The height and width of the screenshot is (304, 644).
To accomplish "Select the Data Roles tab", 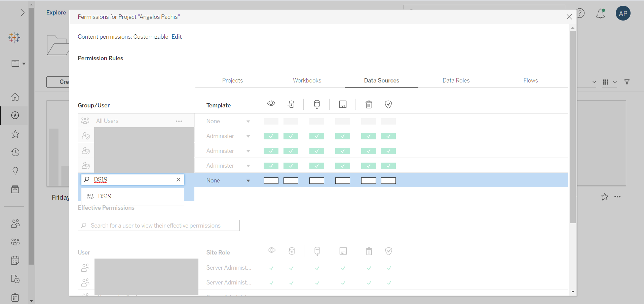I will [x=456, y=80].
